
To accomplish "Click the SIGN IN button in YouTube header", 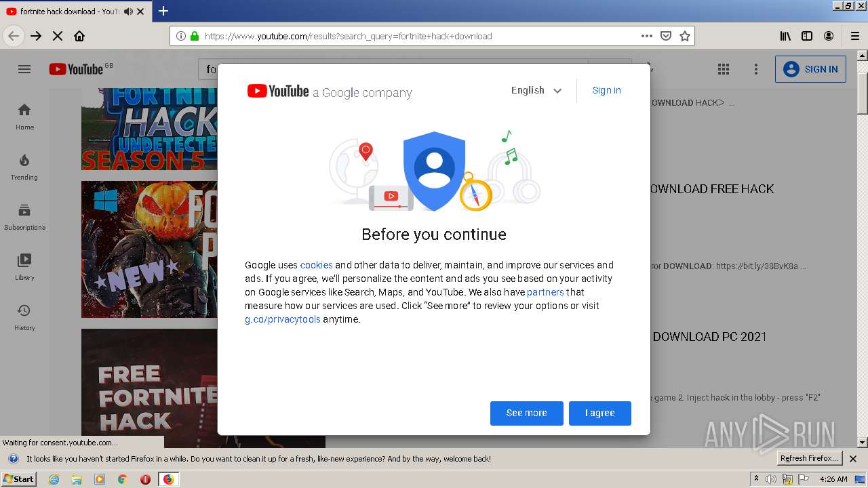I will point(810,69).
